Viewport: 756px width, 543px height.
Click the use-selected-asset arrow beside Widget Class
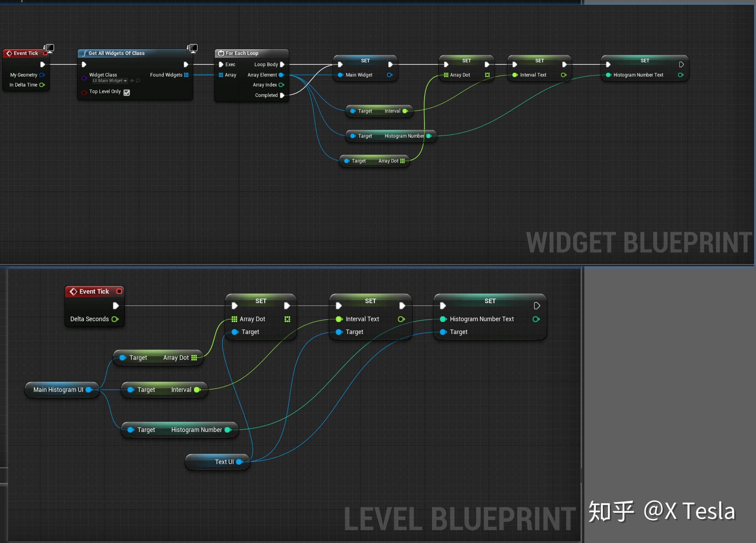click(132, 80)
